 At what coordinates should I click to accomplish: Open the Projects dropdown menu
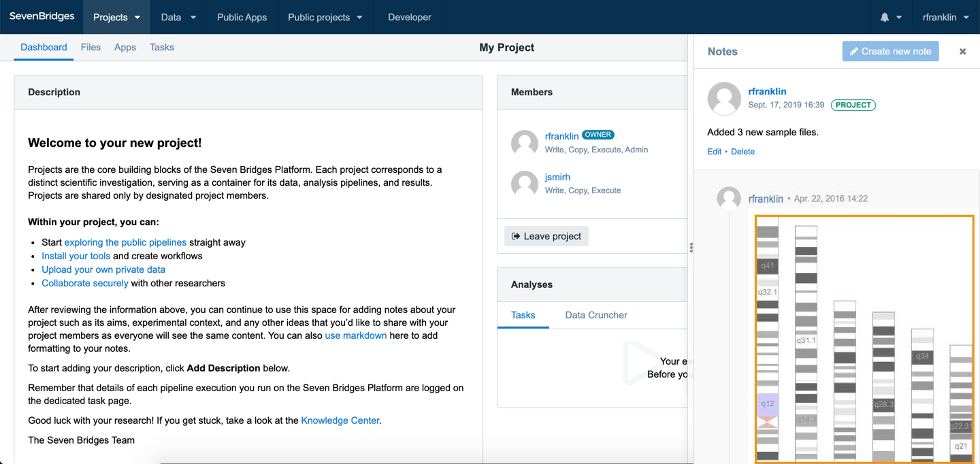(x=116, y=17)
